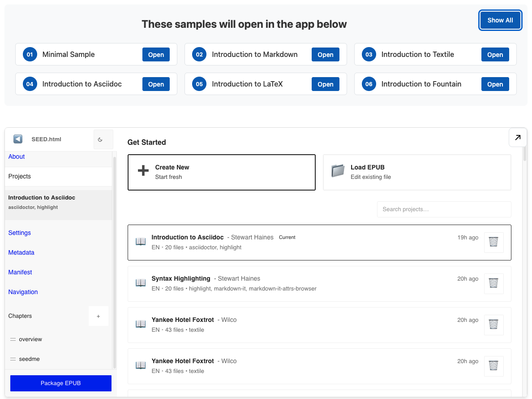The height and width of the screenshot is (399, 532).
Task: Click the book icon of Syntax Highlighting project
Action: coord(141,283)
